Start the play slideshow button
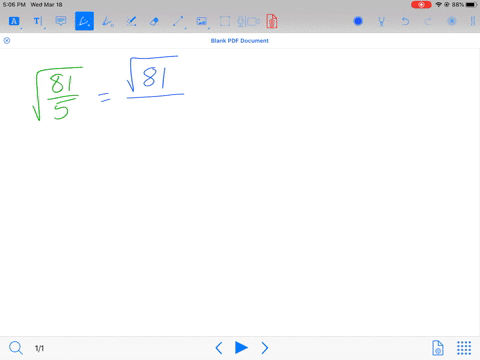 241,347
